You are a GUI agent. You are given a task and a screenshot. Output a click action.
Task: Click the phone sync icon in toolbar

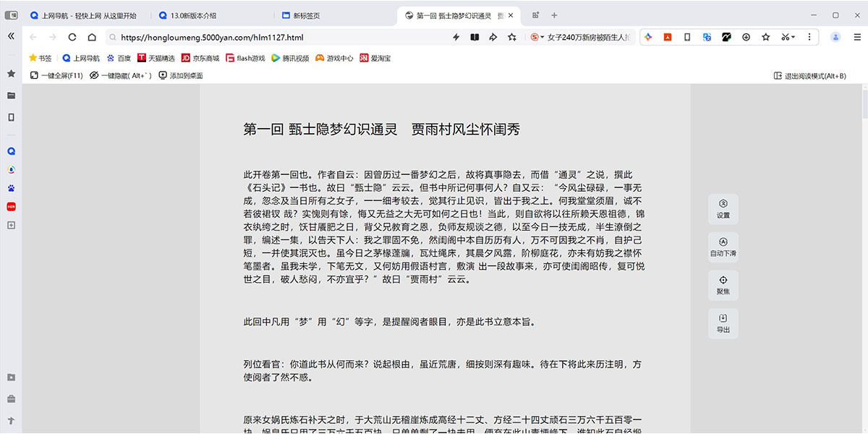point(686,36)
